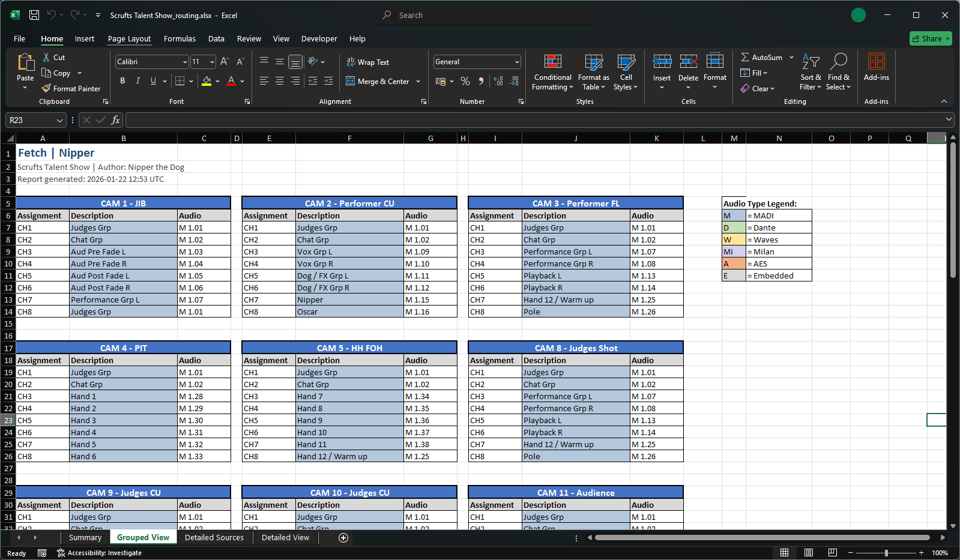
Task: Switch to the Detailed Sources sheet tab
Action: (x=214, y=537)
